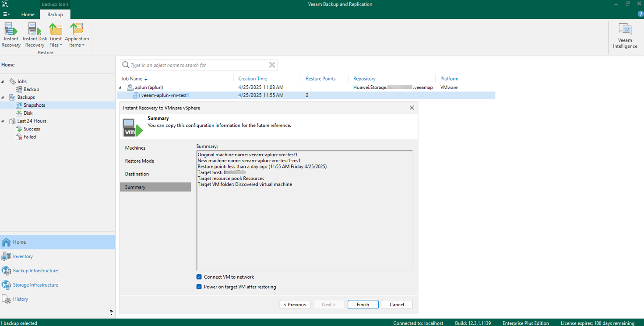Viewport: 644px width, 326px height.
Task: Click the Snapshots icon in tree
Action: point(19,105)
